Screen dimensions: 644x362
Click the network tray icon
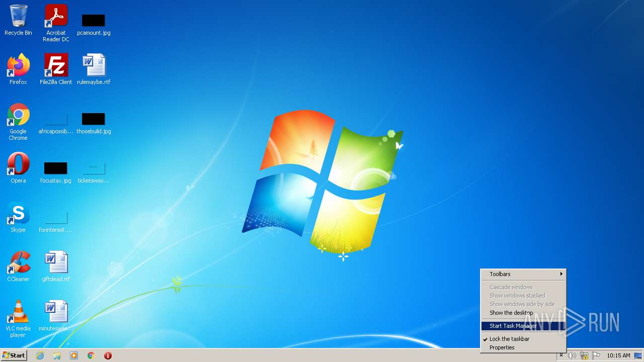click(x=584, y=355)
